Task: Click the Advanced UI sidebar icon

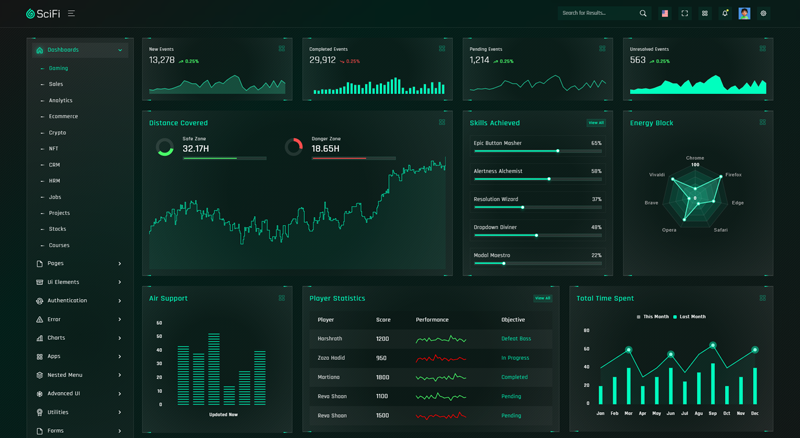Action: point(40,394)
